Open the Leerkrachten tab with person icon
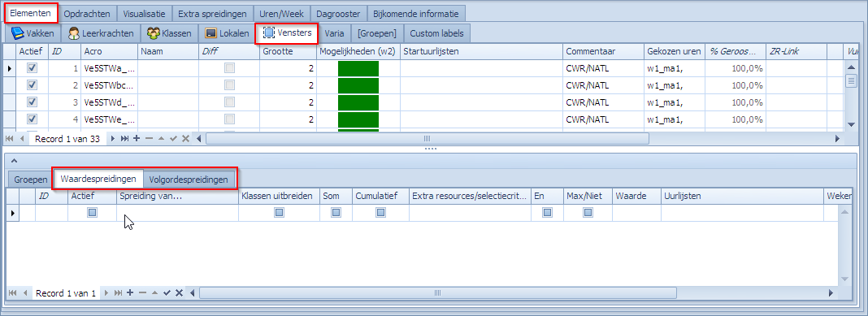 [x=101, y=33]
